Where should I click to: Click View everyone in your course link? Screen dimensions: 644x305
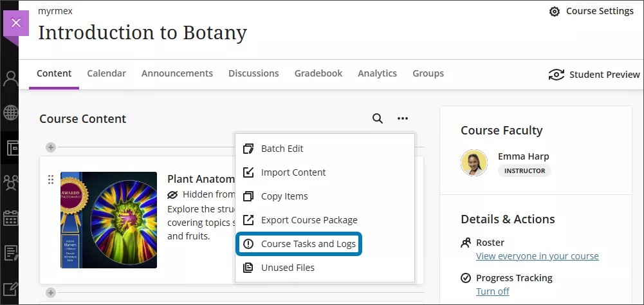(x=537, y=256)
